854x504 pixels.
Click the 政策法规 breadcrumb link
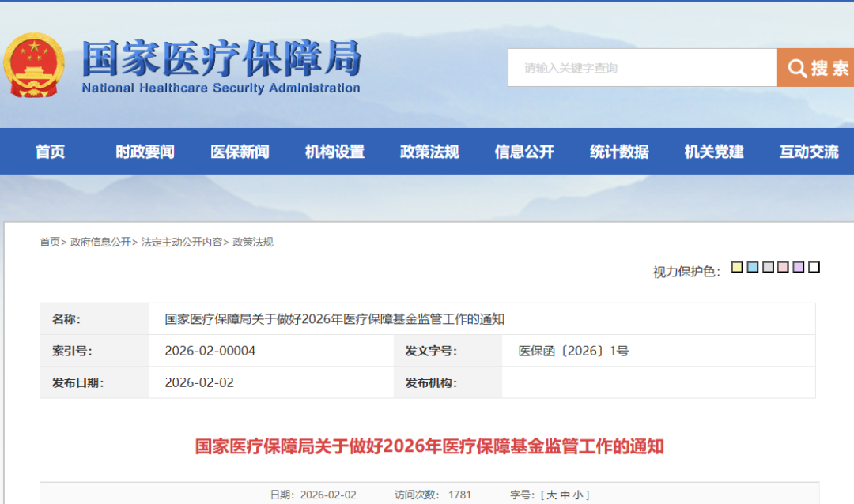253,243
